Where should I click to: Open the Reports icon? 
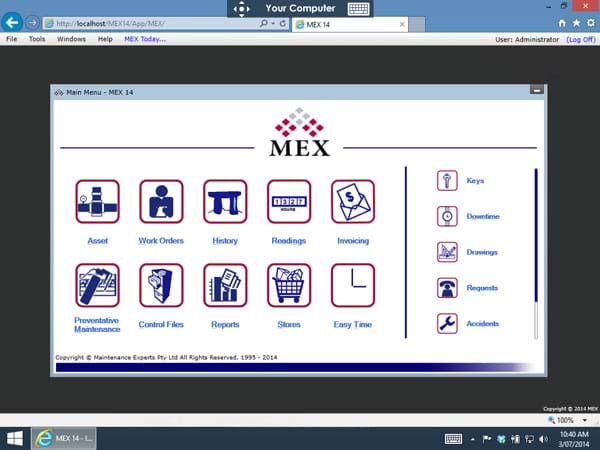click(225, 285)
